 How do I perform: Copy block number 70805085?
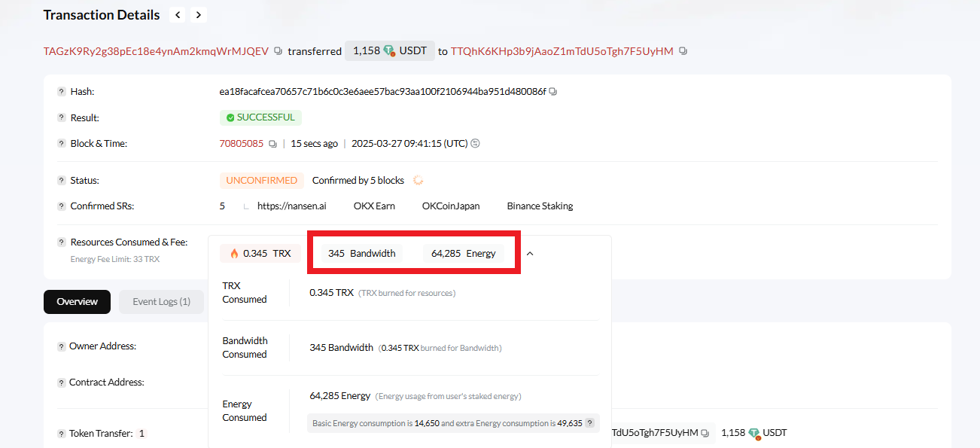pyautogui.click(x=272, y=144)
